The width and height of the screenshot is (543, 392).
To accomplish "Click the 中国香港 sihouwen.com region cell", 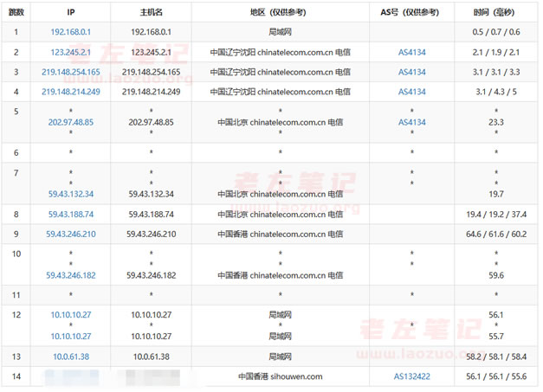I will click(x=280, y=376).
